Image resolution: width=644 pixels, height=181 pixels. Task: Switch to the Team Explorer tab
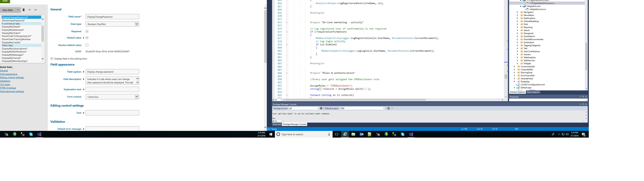(533, 92)
